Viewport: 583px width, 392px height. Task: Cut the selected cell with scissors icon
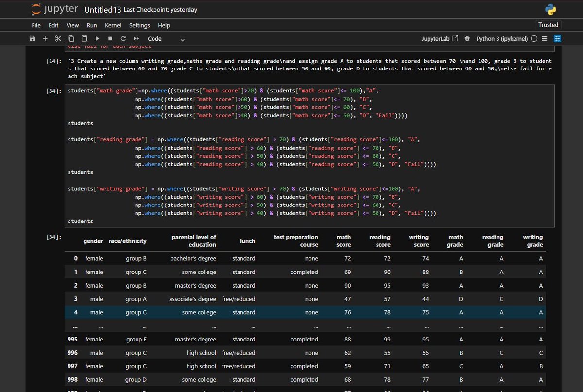(58, 39)
